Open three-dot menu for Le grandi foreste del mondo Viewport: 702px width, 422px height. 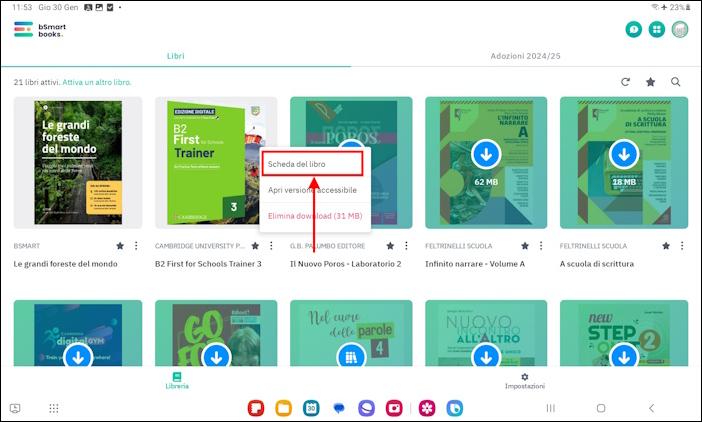(136, 246)
